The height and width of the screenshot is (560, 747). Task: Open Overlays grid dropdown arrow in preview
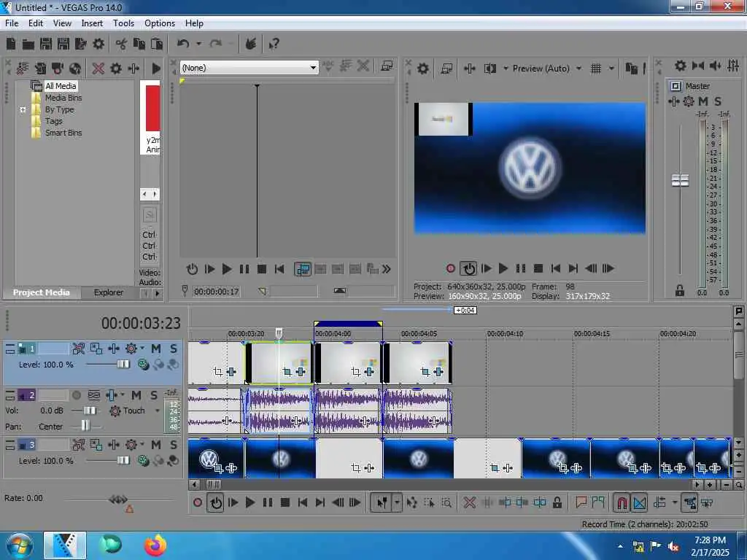611,69
